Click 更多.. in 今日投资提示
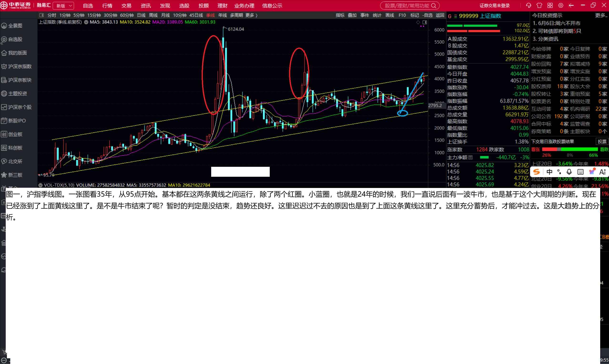Image resolution: width=609 pixels, height=364 pixels. [601, 15]
